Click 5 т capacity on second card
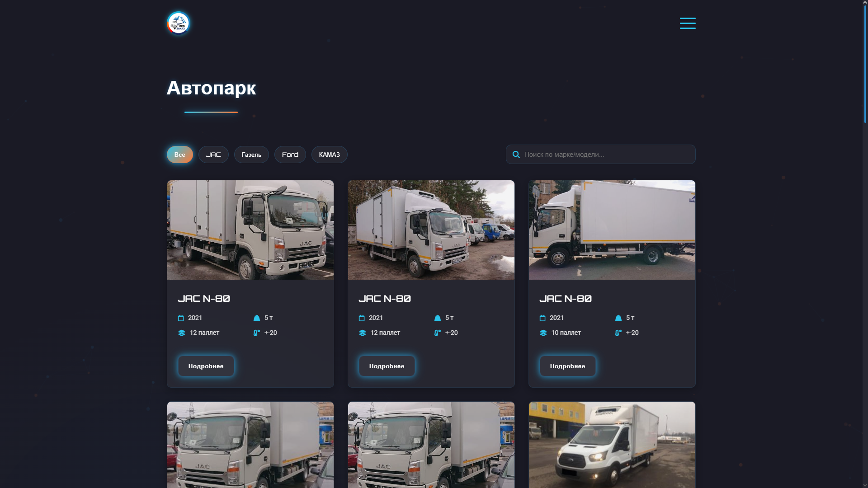 pyautogui.click(x=449, y=318)
